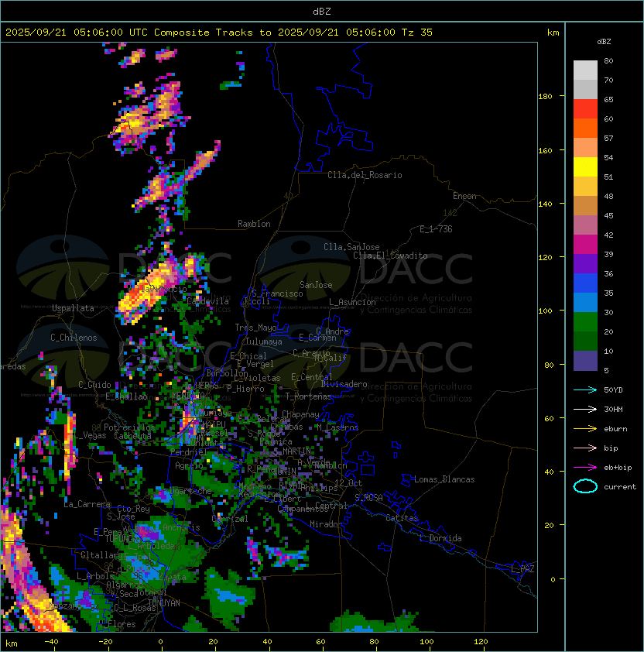The image size is (644, 652).
Task: Select the purple 39–36 dBZ swatch
Action: tap(585, 264)
